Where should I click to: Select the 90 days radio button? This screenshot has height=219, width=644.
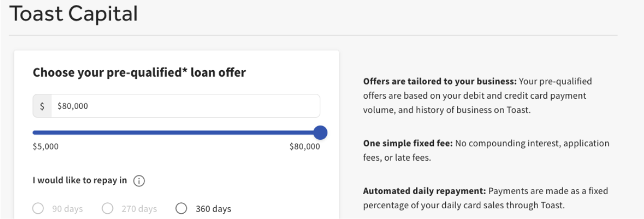[x=38, y=209]
